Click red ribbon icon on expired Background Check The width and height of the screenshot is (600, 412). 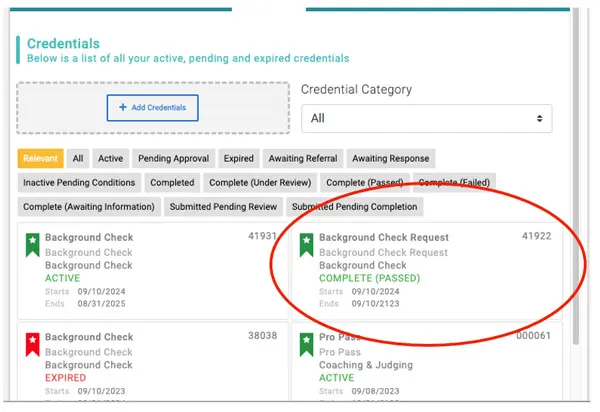(x=33, y=343)
